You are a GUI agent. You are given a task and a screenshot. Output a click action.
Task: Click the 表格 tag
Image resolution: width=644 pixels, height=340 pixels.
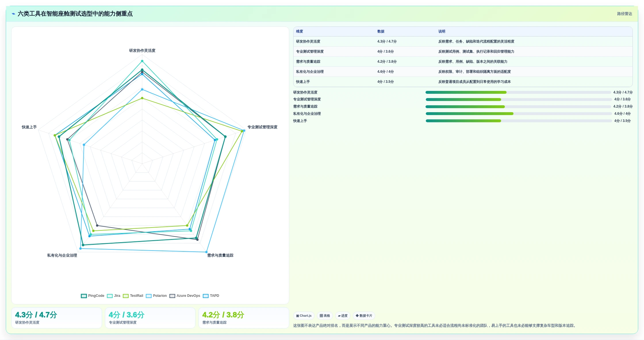tap(325, 316)
